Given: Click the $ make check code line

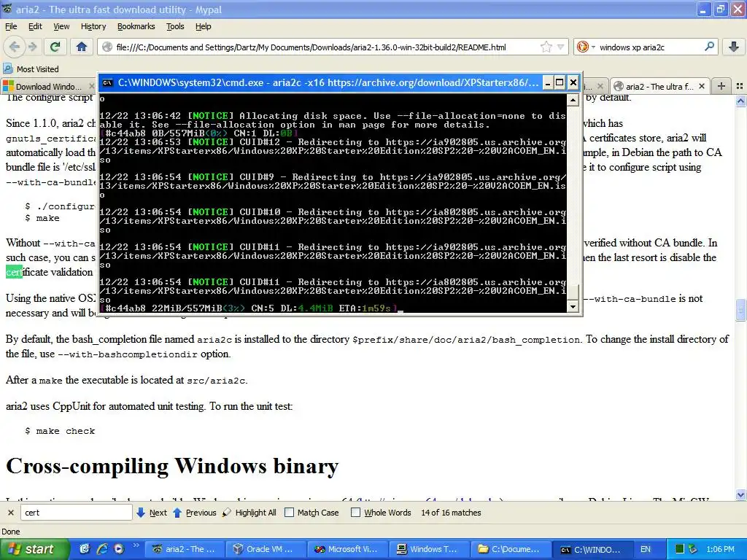Looking at the screenshot, I should (60, 431).
